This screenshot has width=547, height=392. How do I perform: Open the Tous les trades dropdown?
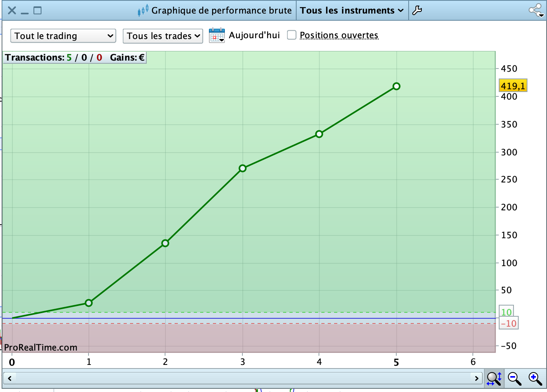[163, 36]
